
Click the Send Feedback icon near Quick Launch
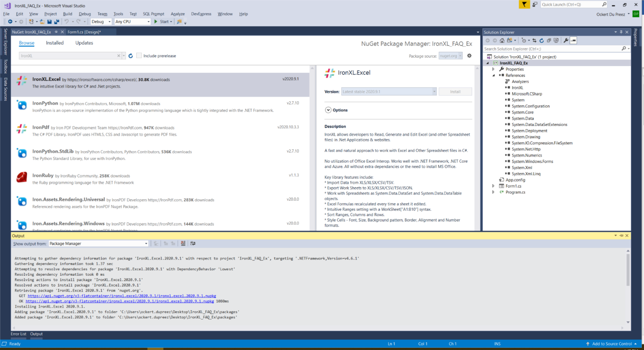click(x=535, y=4)
